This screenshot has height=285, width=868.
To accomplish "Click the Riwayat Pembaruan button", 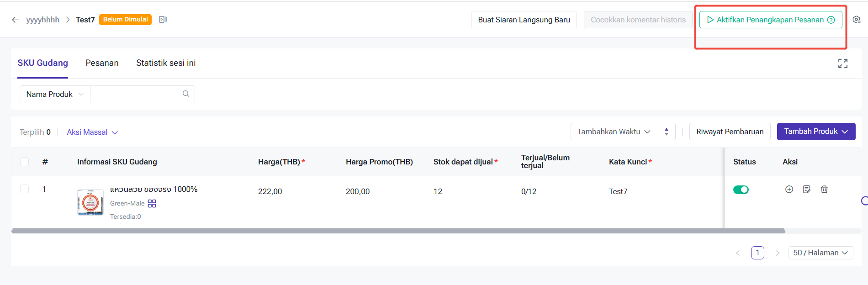I will click(730, 132).
